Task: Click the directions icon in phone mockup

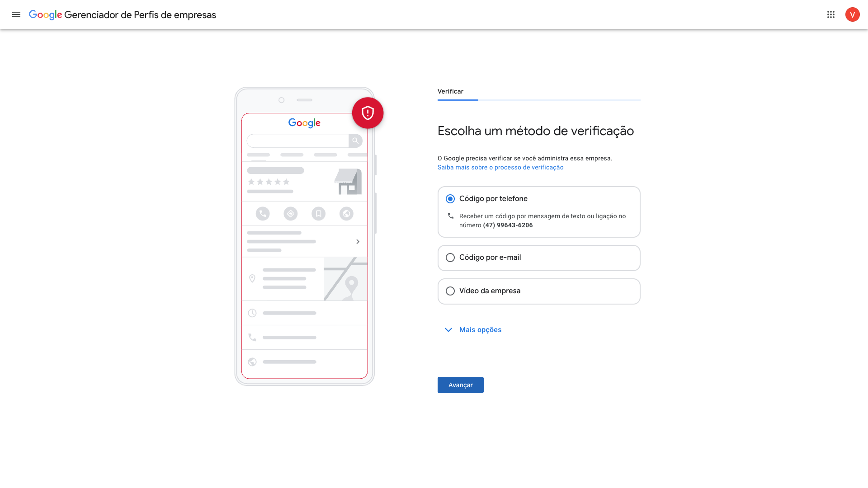Action: point(291,214)
